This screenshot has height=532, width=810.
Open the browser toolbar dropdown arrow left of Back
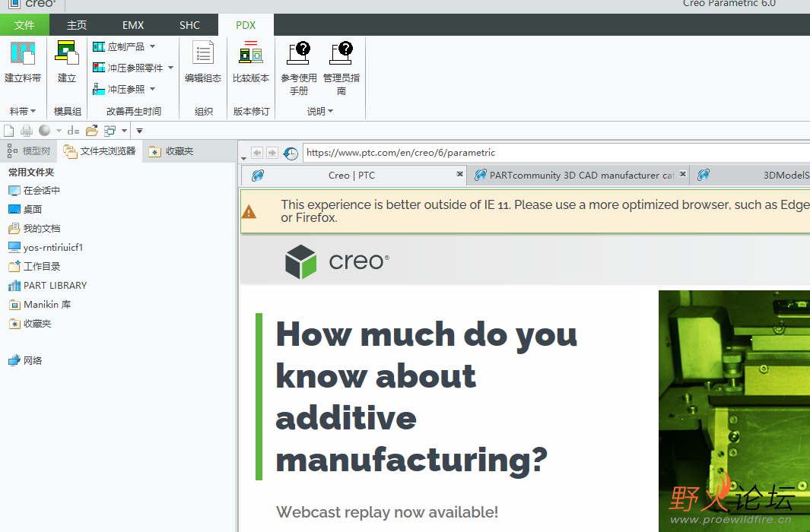click(x=244, y=158)
